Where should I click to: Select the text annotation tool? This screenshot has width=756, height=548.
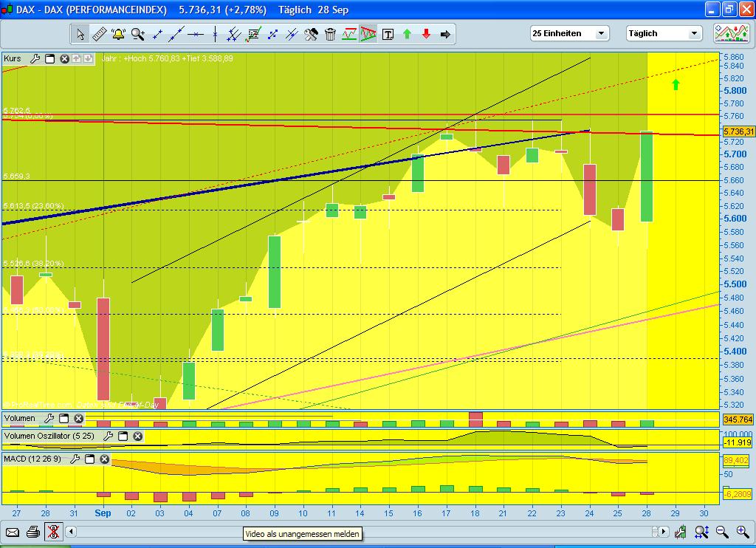tap(388, 34)
